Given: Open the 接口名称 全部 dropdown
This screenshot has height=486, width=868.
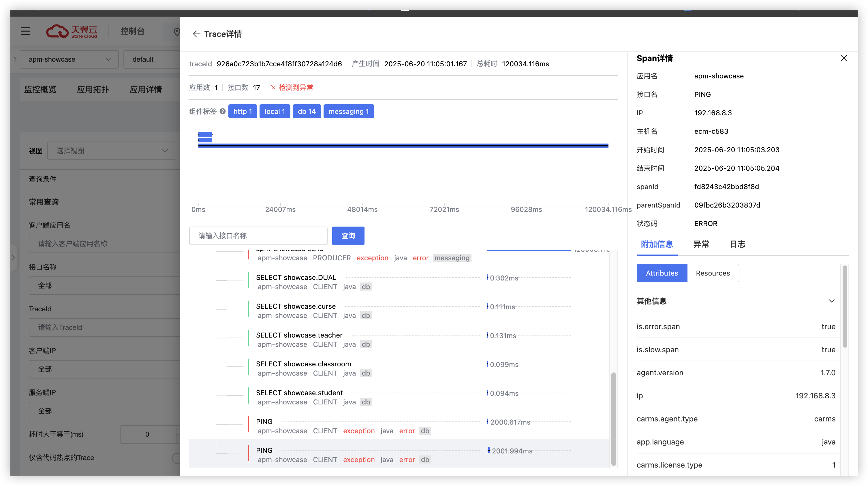Looking at the screenshot, I should click(104, 286).
